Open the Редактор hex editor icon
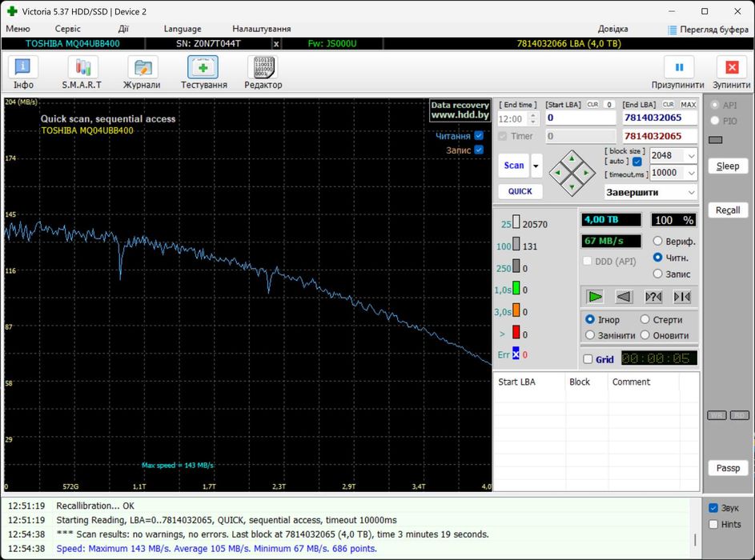The height and width of the screenshot is (560, 755). click(263, 69)
